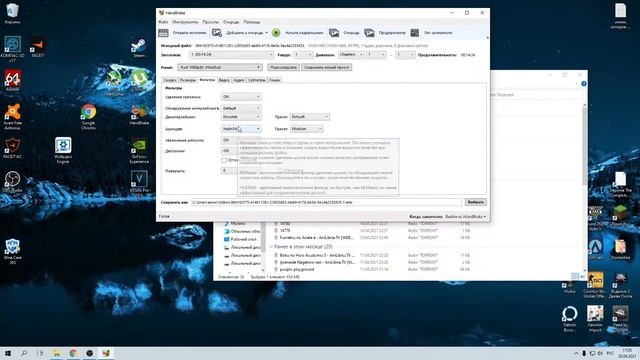The image size is (640, 360).
Task: Open the File menu in HandBrake
Action: tap(163, 22)
